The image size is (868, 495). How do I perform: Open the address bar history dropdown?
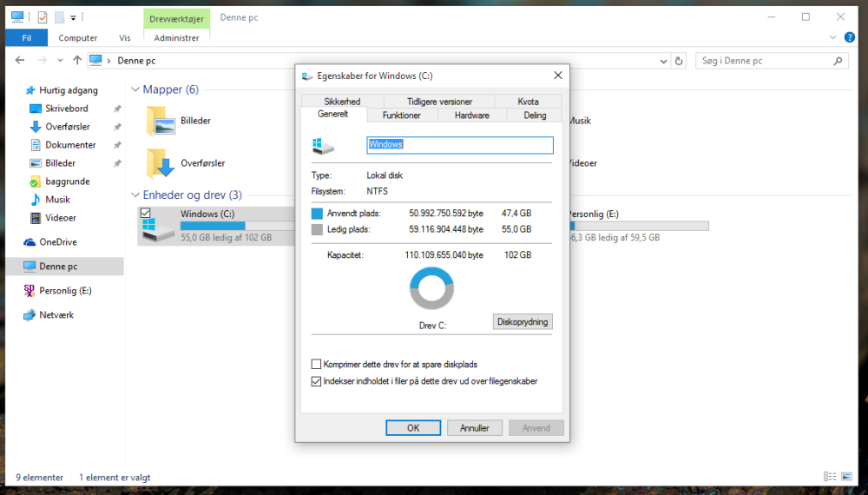tap(664, 61)
